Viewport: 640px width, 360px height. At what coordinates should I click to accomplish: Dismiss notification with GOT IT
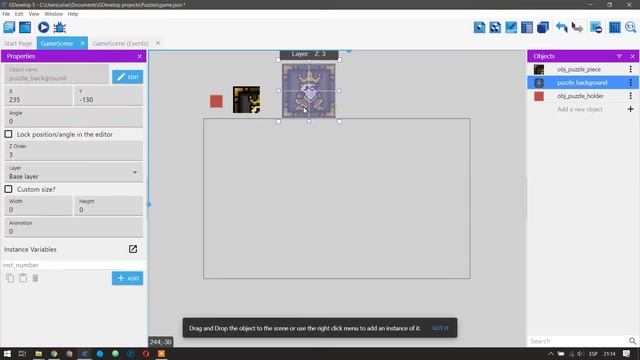(440, 328)
